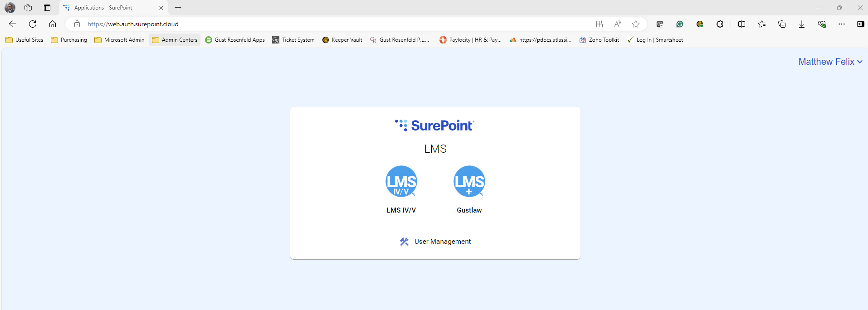868x310 pixels.
Task: Open Settings and more ellipsis menu
Action: coord(841,24)
